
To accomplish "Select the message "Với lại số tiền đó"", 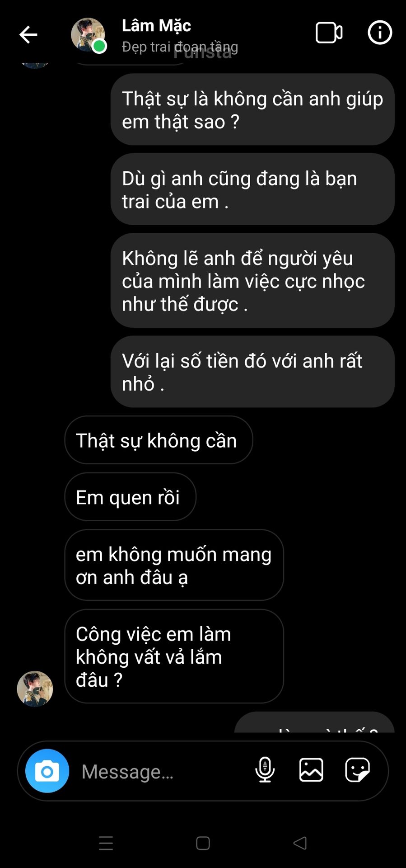I will click(252, 372).
